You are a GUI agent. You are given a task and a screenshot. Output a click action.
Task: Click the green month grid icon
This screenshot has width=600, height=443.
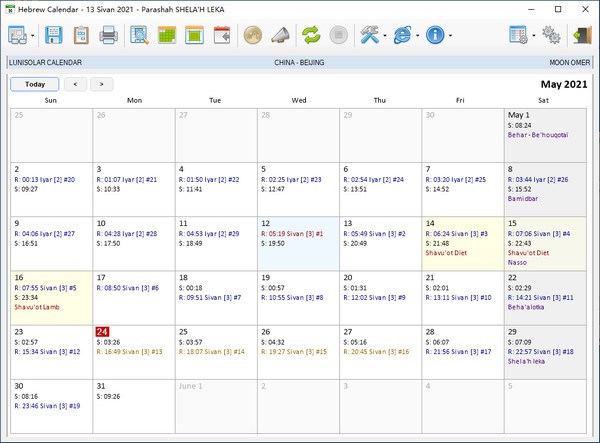(x=167, y=36)
